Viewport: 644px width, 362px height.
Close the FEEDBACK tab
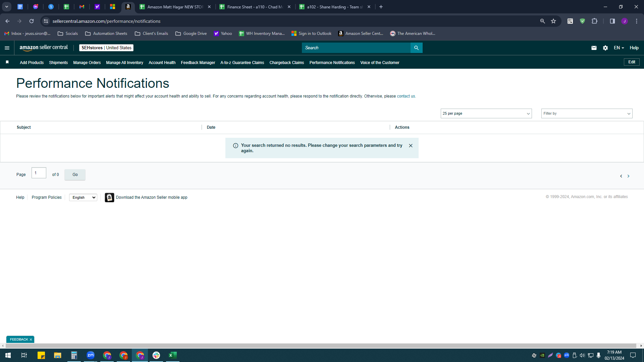tap(31, 340)
